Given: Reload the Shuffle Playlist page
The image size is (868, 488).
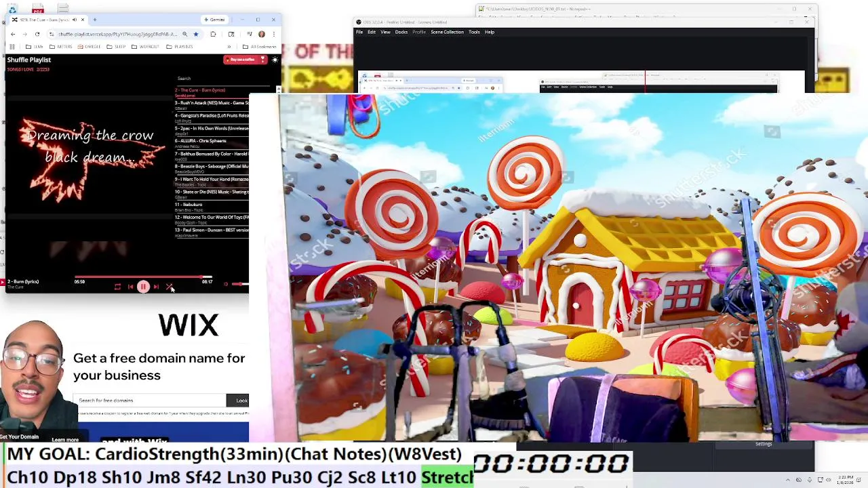Looking at the screenshot, I should (x=37, y=34).
